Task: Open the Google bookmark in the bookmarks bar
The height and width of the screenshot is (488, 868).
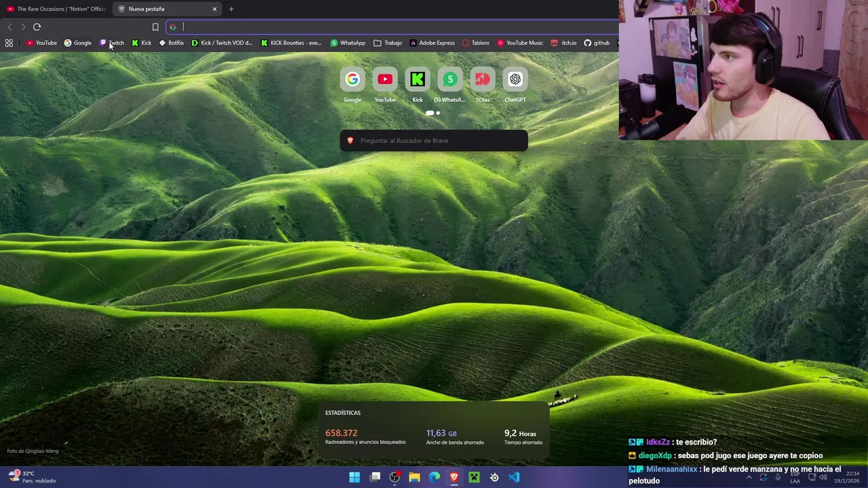Action: coord(77,43)
